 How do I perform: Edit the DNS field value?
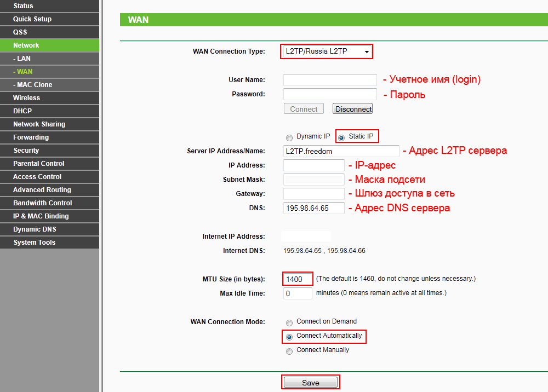[x=314, y=208]
